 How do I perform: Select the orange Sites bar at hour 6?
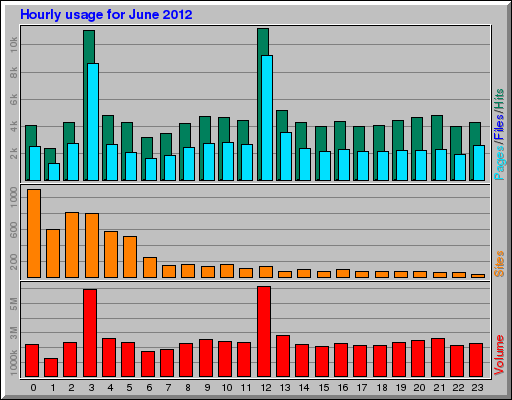[150, 267]
